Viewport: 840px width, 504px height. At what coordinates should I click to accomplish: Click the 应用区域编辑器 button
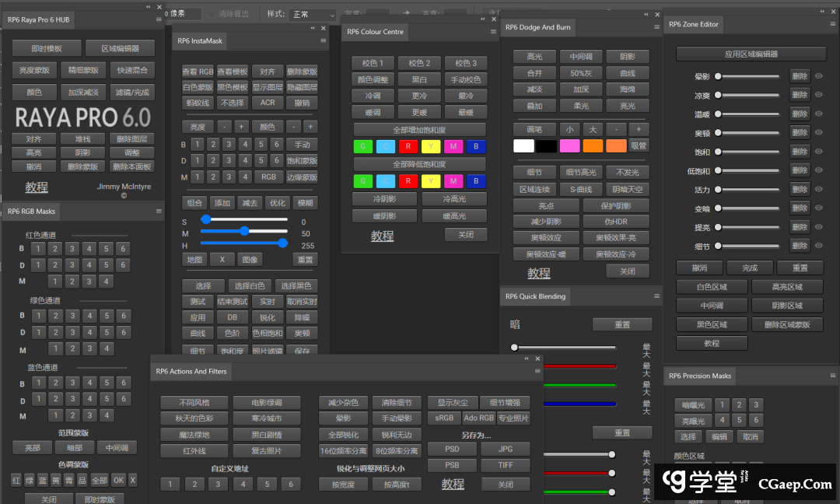click(x=751, y=54)
